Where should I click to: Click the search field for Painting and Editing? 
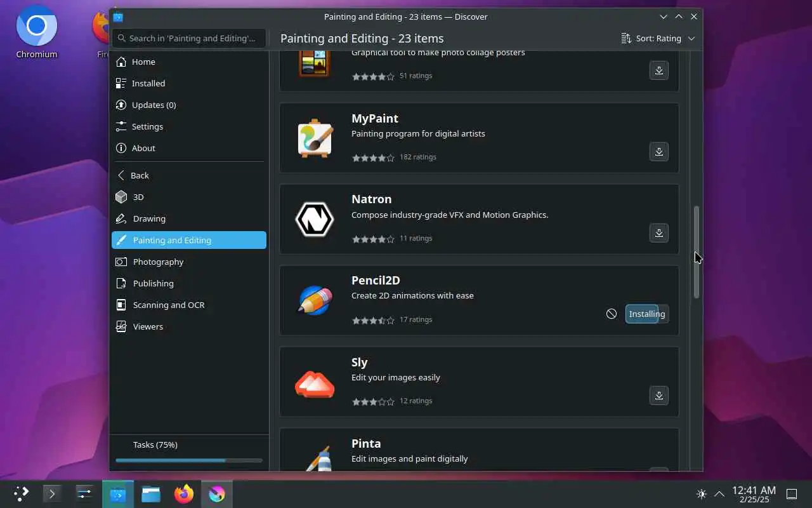189,38
